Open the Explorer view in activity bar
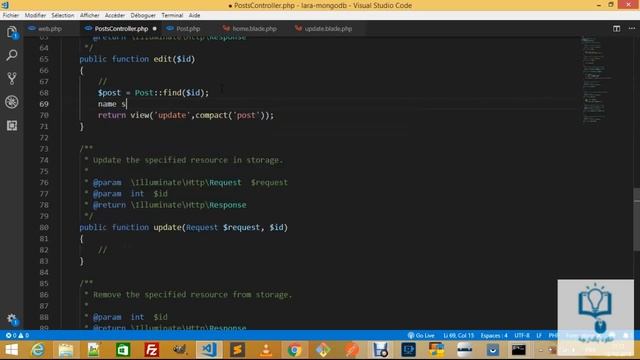 pyautogui.click(x=11, y=32)
